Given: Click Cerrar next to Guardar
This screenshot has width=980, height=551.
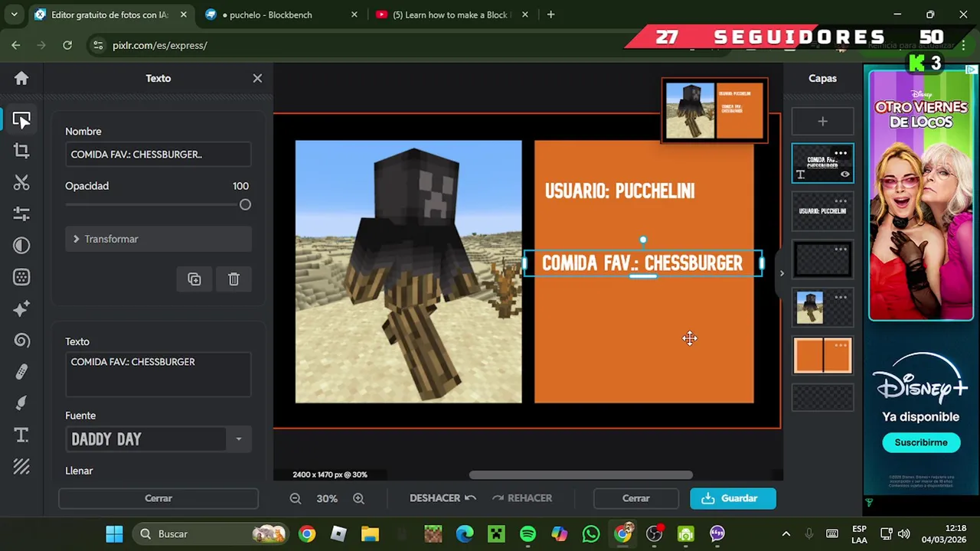Looking at the screenshot, I should tap(635, 498).
